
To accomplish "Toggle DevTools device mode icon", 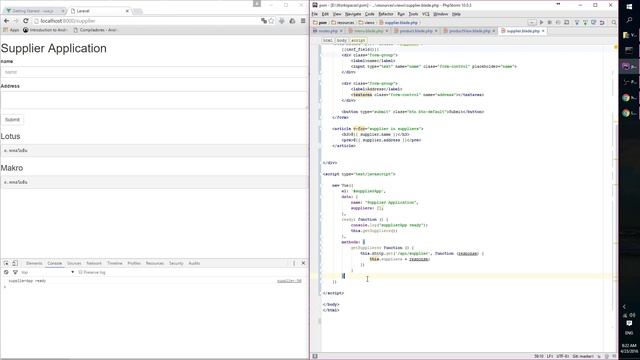I will pyautogui.click(x=15, y=263).
